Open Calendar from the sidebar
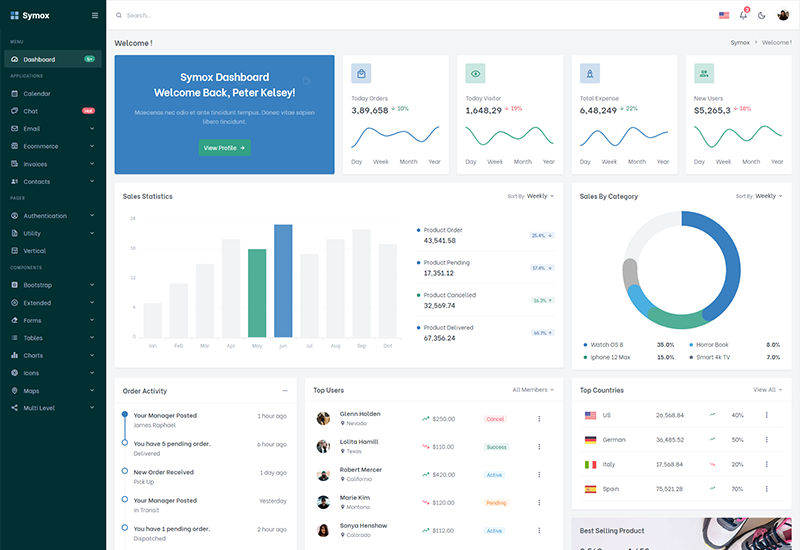 click(37, 94)
